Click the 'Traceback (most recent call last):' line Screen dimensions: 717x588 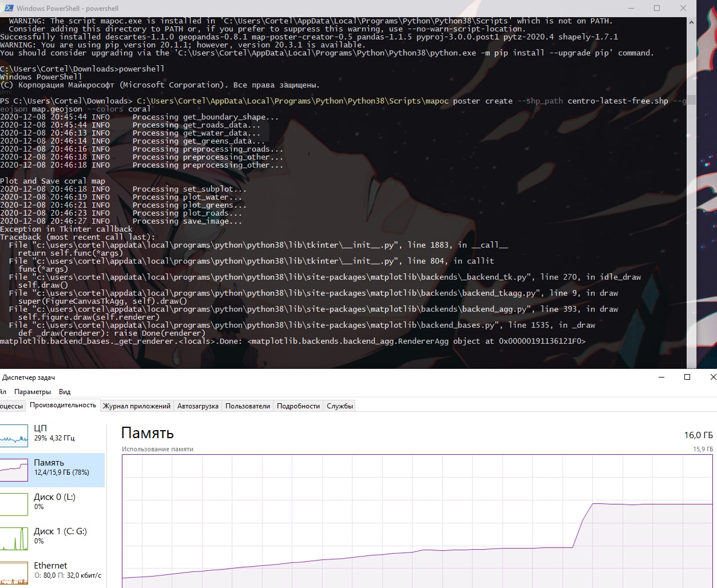pyautogui.click(x=77, y=237)
